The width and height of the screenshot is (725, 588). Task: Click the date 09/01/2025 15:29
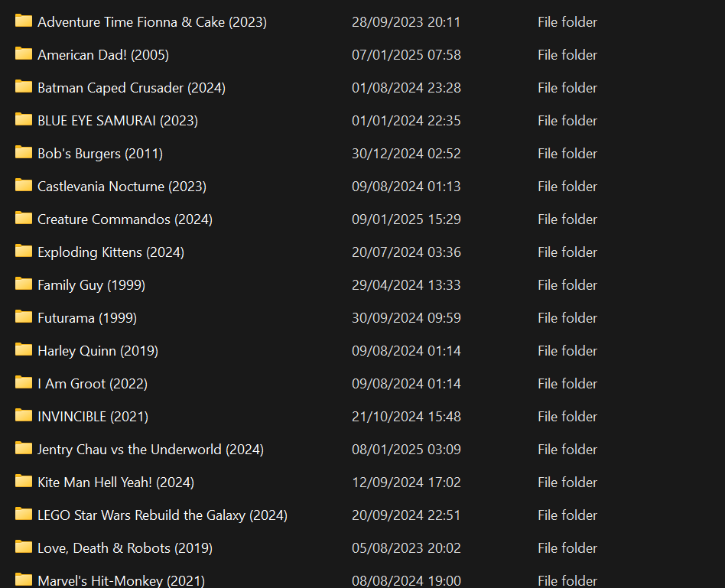click(406, 219)
